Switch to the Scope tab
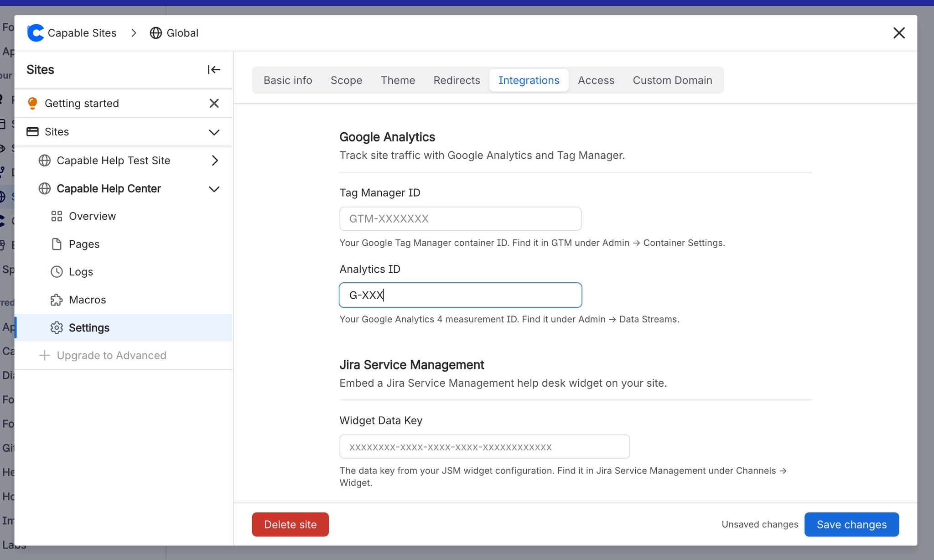This screenshot has height=560, width=934. coord(347,80)
